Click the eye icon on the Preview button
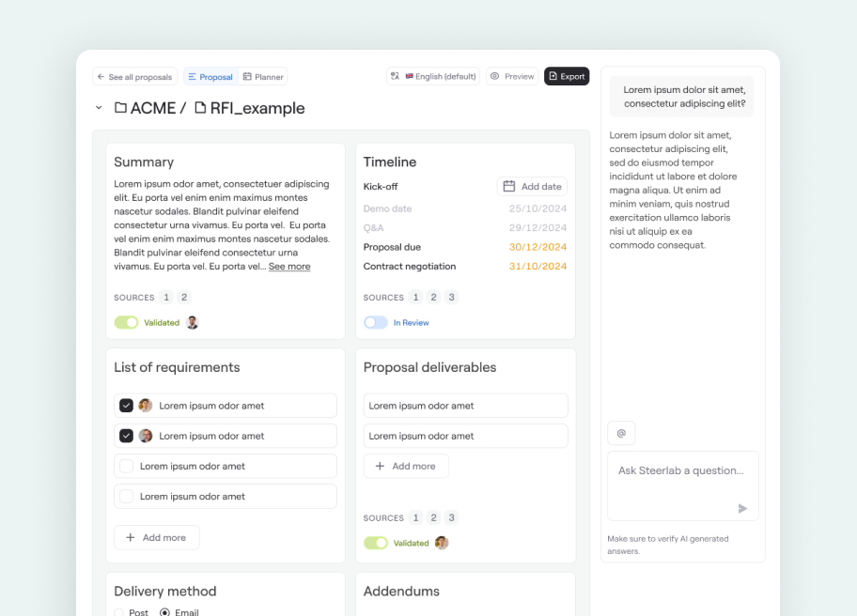The height and width of the screenshot is (616, 857). click(x=495, y=76)
